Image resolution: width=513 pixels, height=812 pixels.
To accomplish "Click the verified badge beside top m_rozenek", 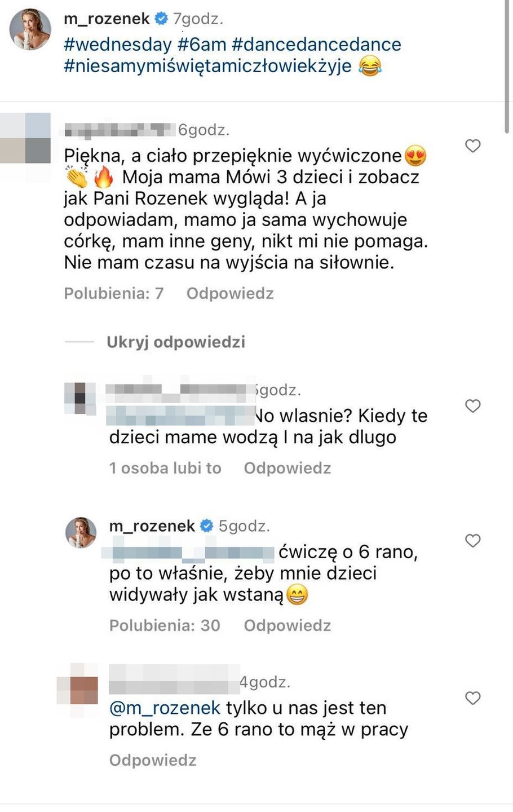I will click(x=161, y=19).
